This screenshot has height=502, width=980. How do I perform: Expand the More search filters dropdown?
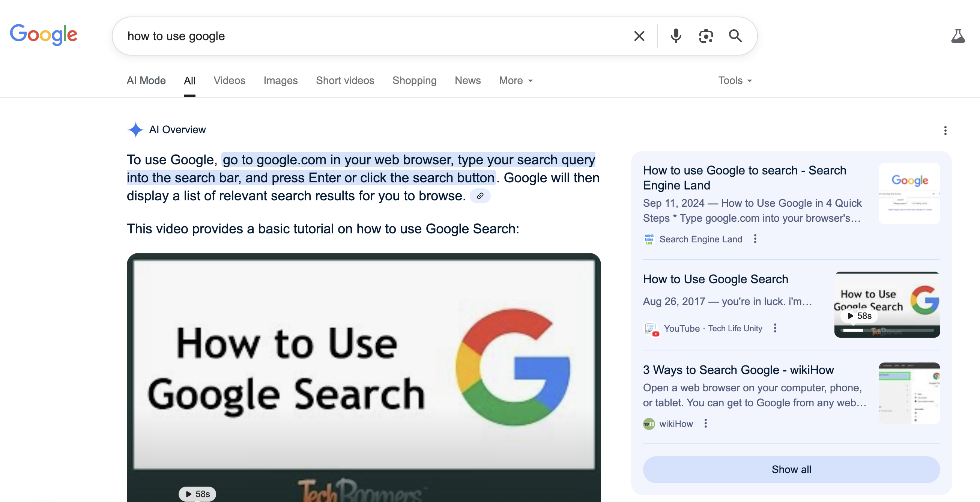[x=516, y=81]
